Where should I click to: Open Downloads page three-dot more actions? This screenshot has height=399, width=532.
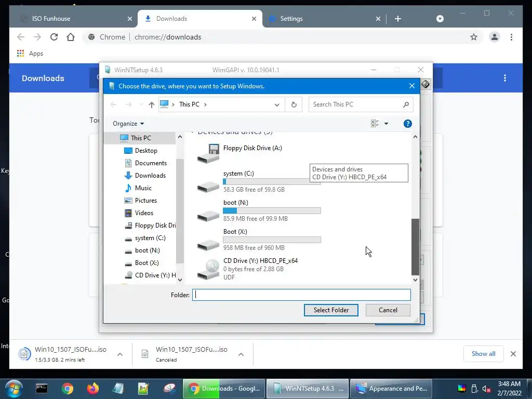pyautogui.click(x=505, y=78)
